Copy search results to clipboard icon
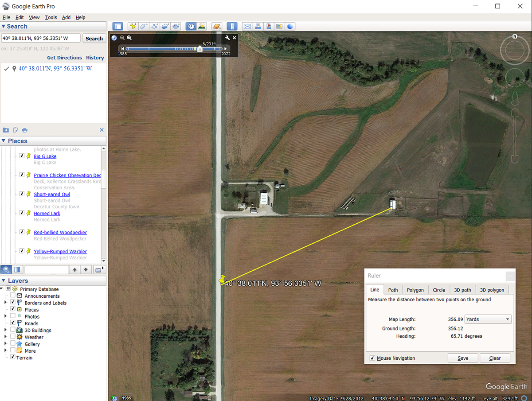Image resolution: width=532 pixels, height=401 pixels. click(x=16, y=130)
